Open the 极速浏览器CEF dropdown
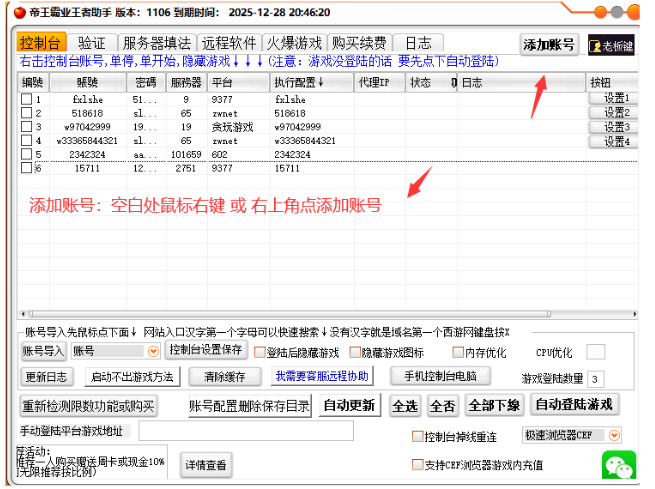Image resolution: width=655 pixels, height=489 pixels. click(x=614, y=436)
